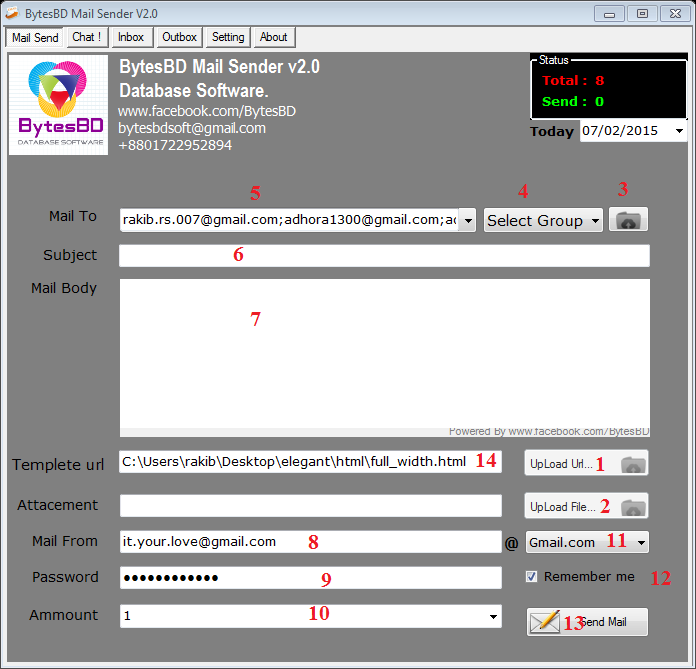Switch to the Mail Send tab

coord(35,38)
